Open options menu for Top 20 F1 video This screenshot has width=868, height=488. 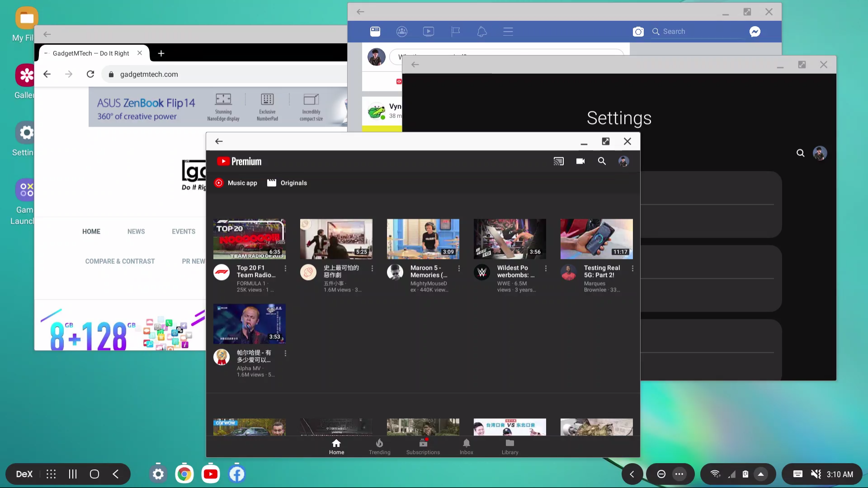point(285,268)
